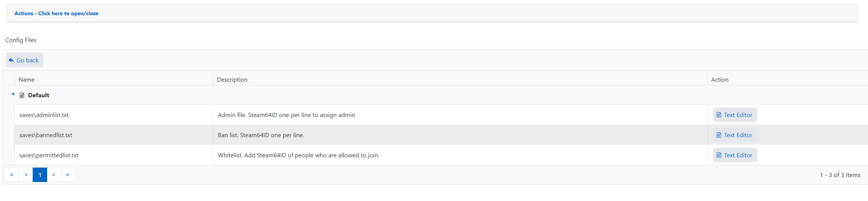Collapse the Default group arrow
Viewport: 868px width, 201px height.
coord(13,94)
